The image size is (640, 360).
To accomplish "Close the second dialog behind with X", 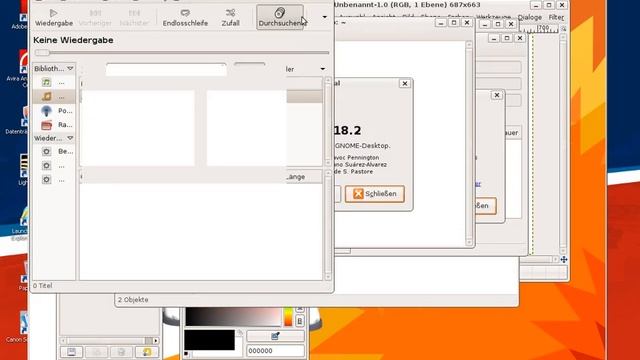I will point(496,95).
